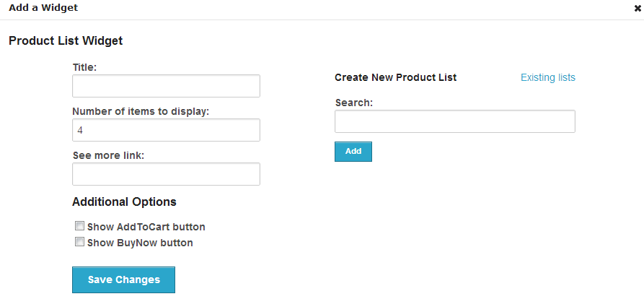
Task: Enable the Show AddToCart button checkbox
Action: [x=79, y=226]
